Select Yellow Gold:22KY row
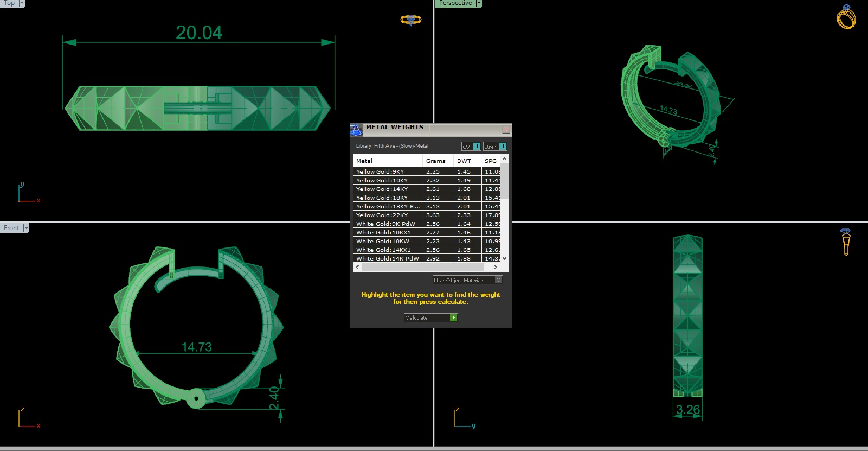The height and width of the screenshot is (451, 868). (x=427, y=215)
